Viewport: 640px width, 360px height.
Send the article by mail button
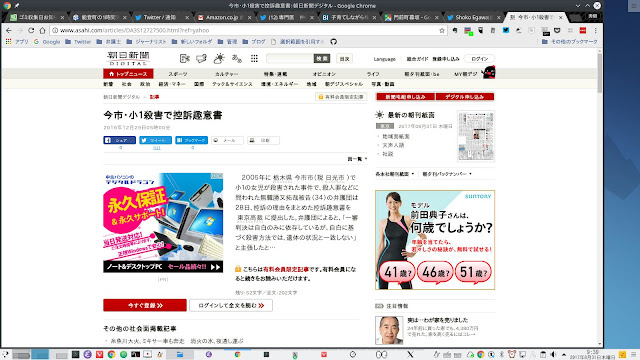227,140
